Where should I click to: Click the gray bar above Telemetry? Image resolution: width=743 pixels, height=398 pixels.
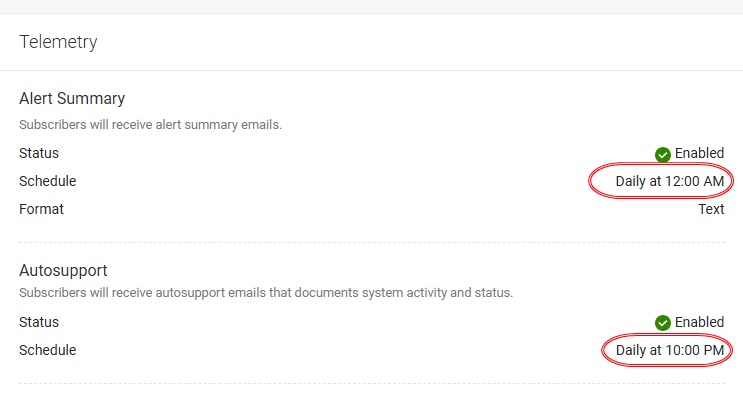tap(372, 7)
